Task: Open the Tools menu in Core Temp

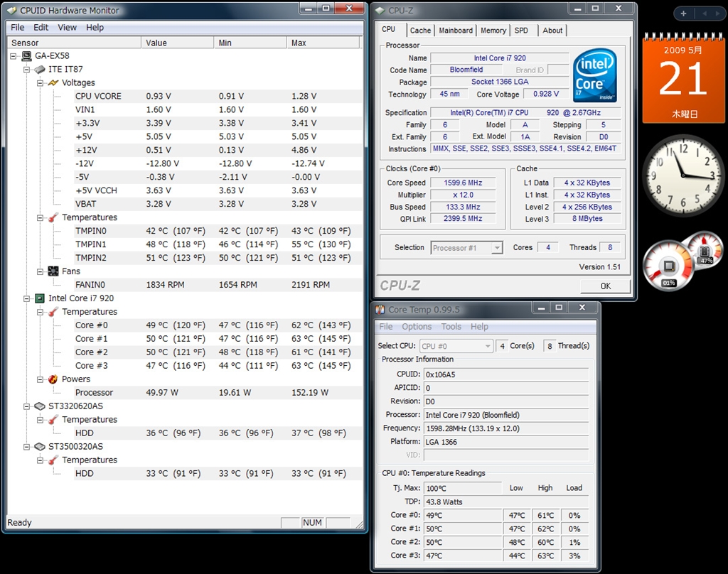Action: click(451, 327)
